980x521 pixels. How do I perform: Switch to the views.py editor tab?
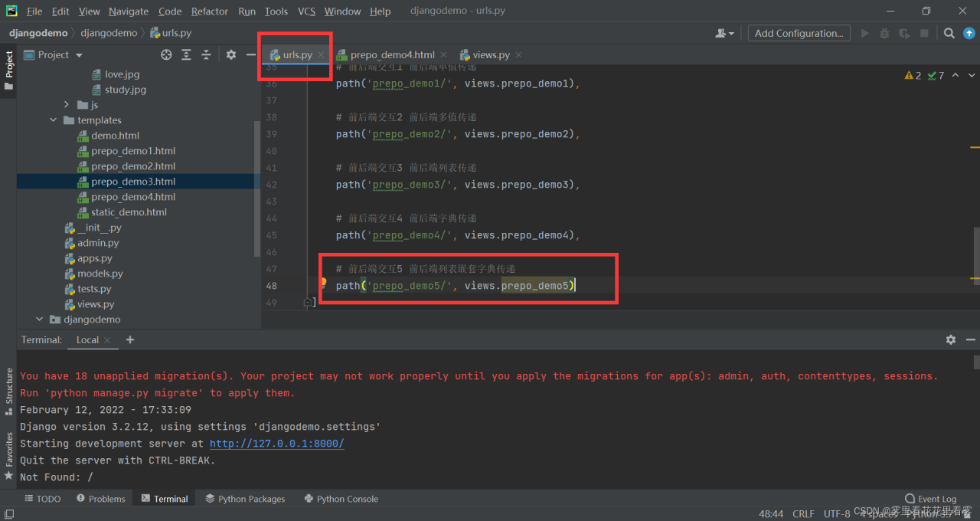click(x=490, y=55)
